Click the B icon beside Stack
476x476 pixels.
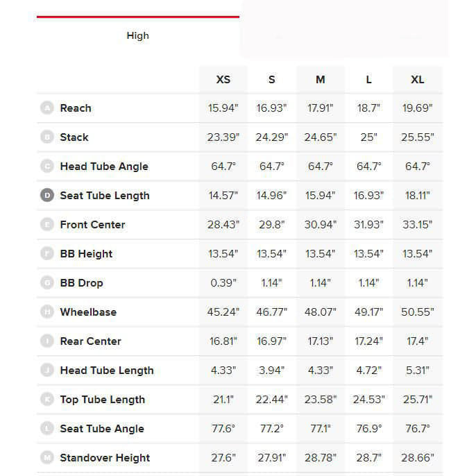[47, 137]
